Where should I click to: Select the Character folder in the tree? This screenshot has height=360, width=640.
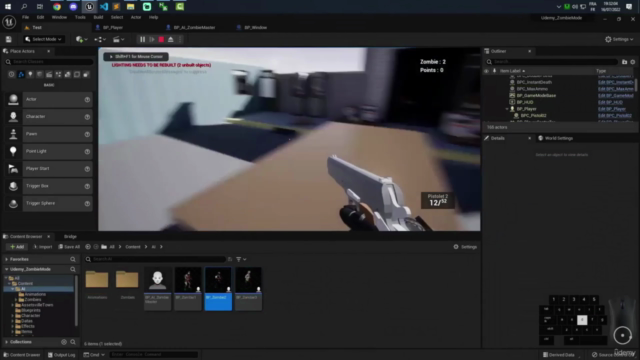(30, 316)
